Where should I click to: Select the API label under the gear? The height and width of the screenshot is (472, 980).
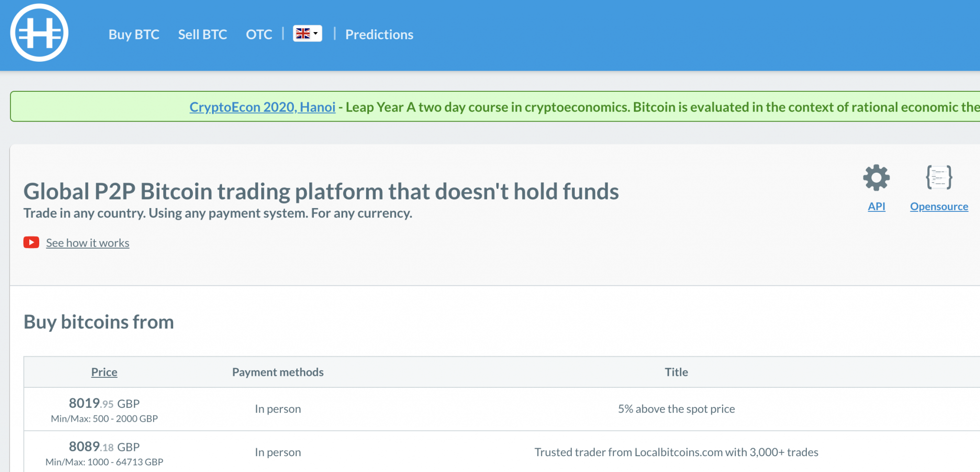[x=877, y=207]
